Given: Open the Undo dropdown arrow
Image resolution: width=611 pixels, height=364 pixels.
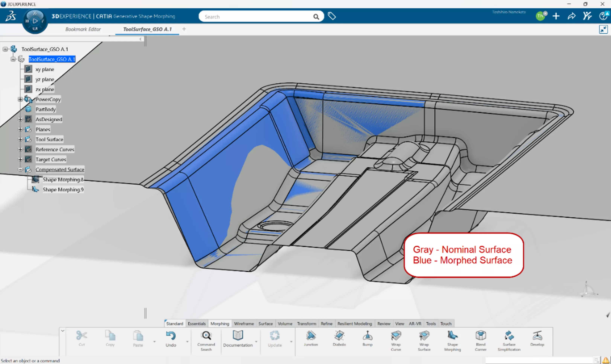Looking at the screenshot, I should pyautogui.click(x=187, y=341).
